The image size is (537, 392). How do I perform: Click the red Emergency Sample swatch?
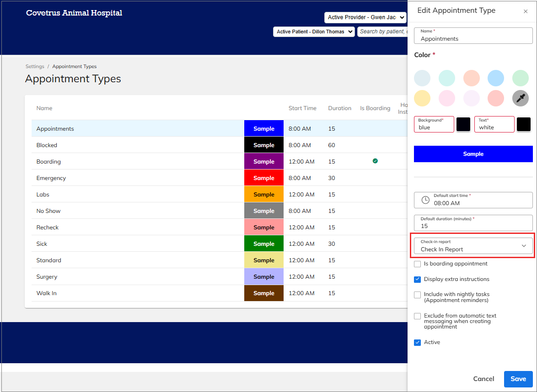click(264, 178)
